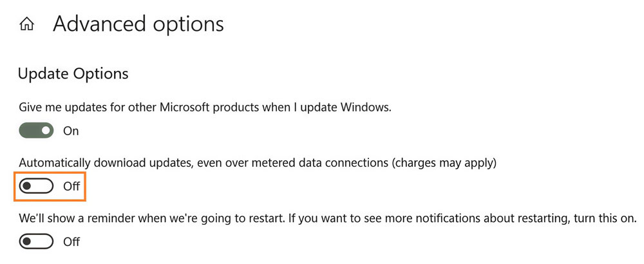Viewport: 644px width, 264px height.
Task: Turn off updates for other Microsoft products
Action: click(x=36, y=131)
